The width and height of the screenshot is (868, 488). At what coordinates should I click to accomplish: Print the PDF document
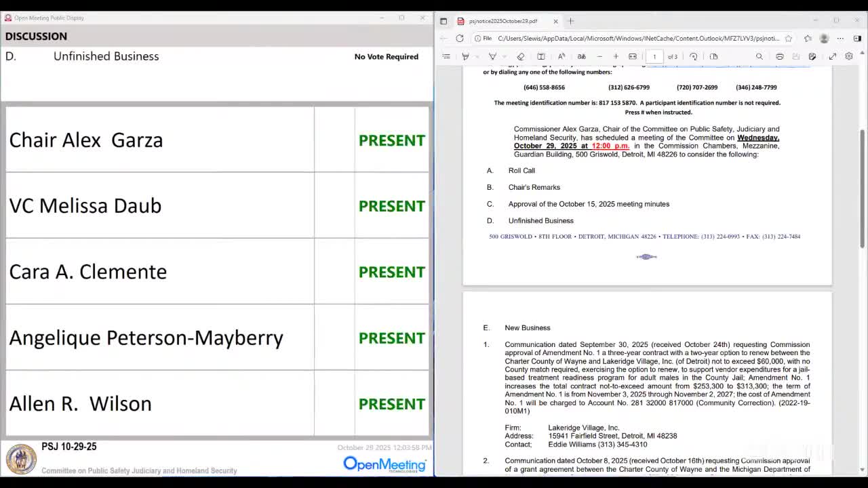coord(780,56)
